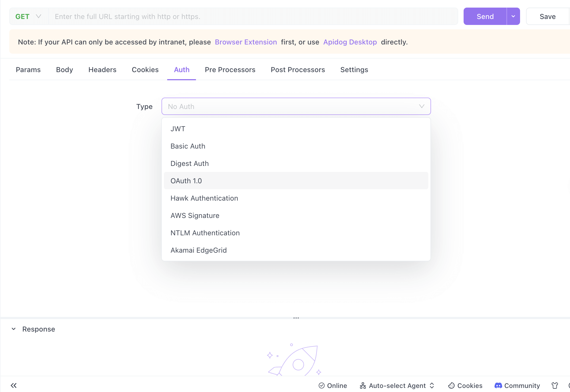Open Cookies manager in status bar
The image size is (570, 392).
(465, 385)
